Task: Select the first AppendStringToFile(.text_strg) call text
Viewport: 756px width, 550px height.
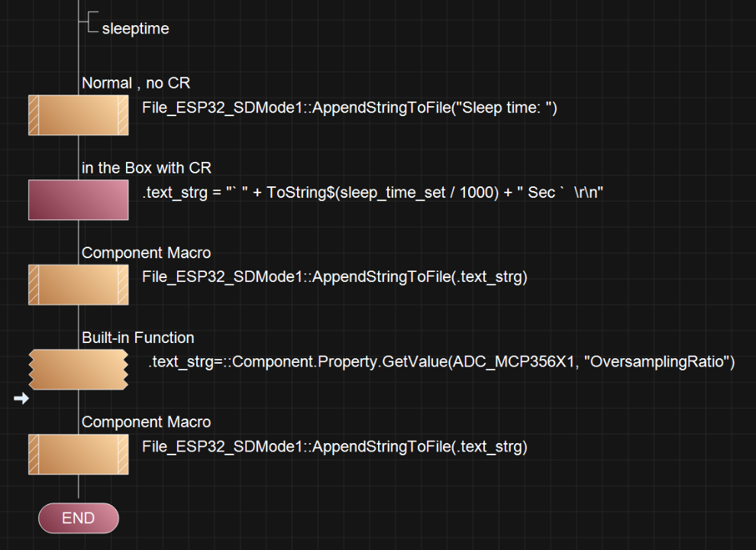Action: 334,277
